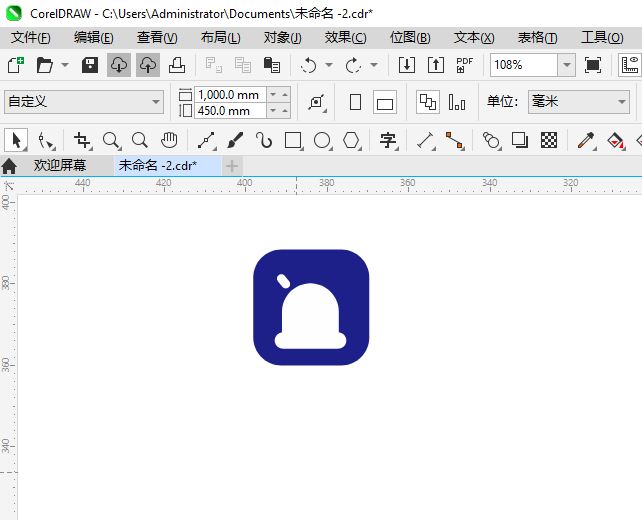Image resolution: width=642 pixels, height=520 pixels.
Task: Select the Zoom tool
Action: (x=111, y=140)
